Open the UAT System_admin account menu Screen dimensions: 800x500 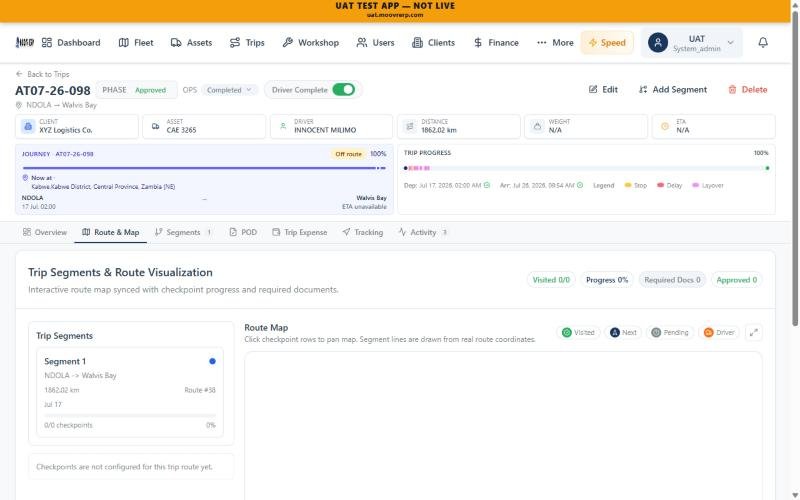[692, 43]
